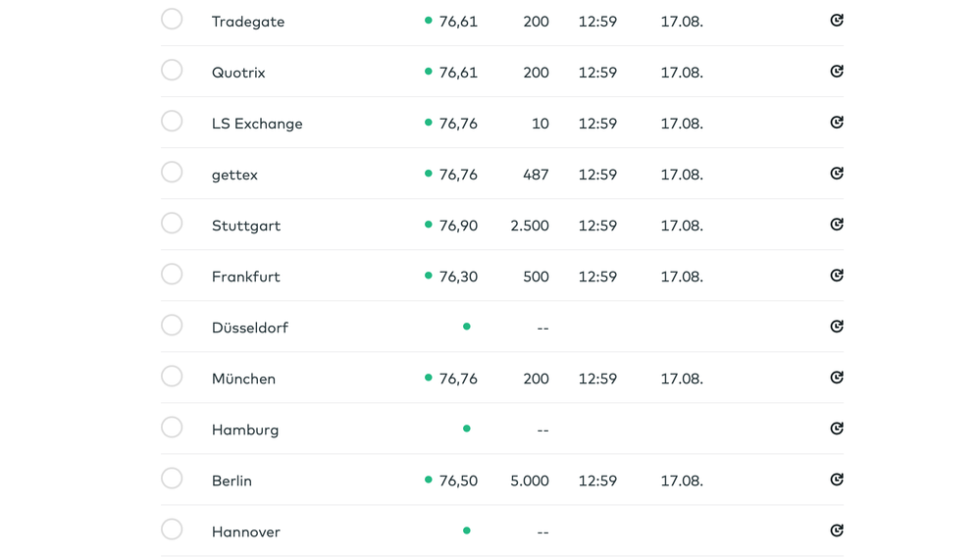Click the Stuttgart price 76,90
Screen dimensions: 980x557
click(x=458, y=226)
